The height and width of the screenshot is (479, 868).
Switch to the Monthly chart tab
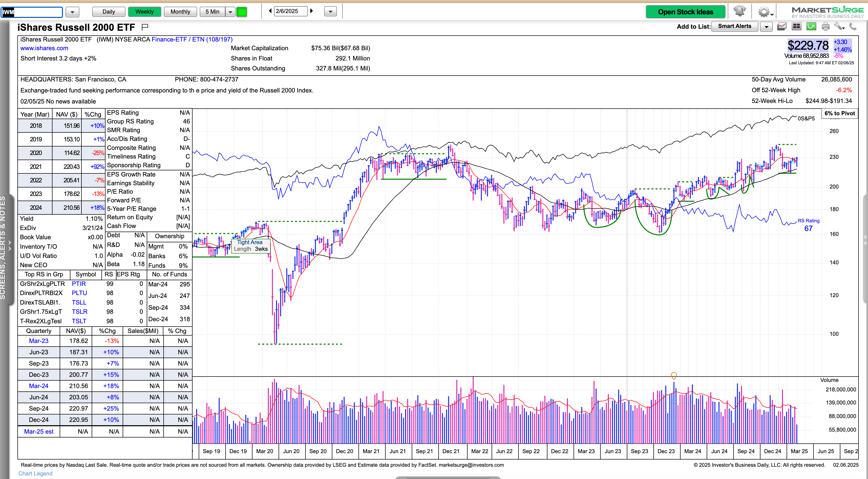point(180,12)
